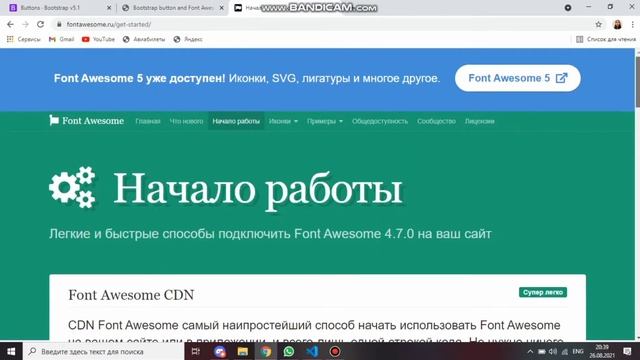Open Task View on the taskbar
The height and width of the screenshot is (360, 640).
(x=196, y=351)
